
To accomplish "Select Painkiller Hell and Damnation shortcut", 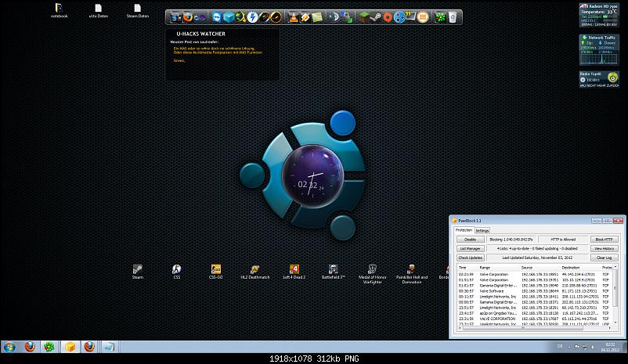I will tap(411, 274).
